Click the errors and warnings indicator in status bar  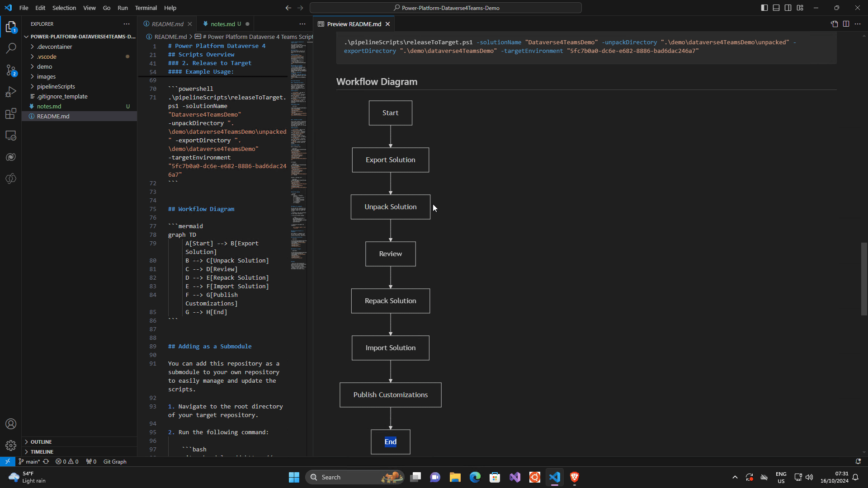tap(66, 461)
